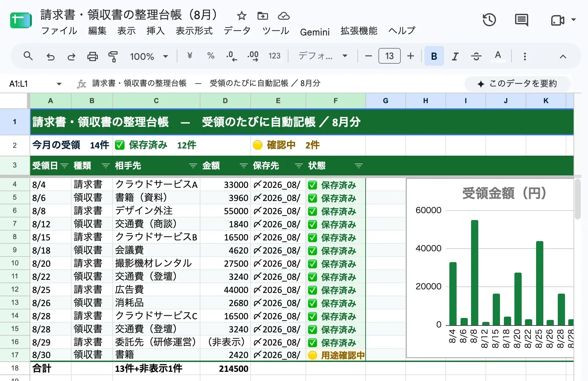The image size is (588, 381).
Task: Open the Sheets home icon
Action: point(21,20)
